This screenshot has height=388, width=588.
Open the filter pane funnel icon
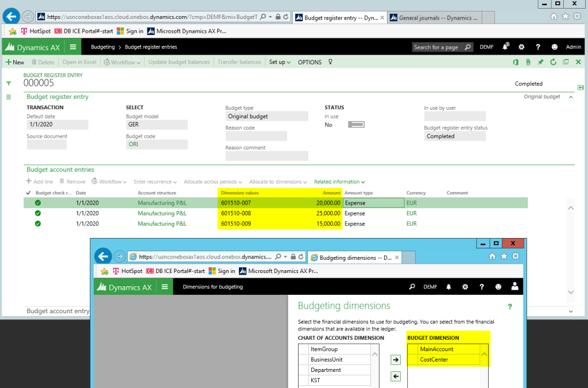coord(8,83)
